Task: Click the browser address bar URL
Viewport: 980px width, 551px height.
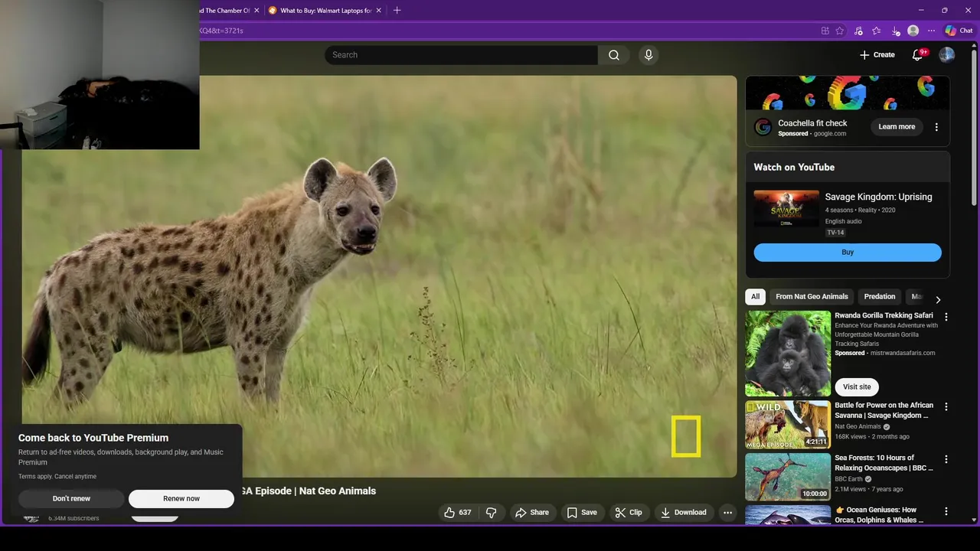Action: [x=222, y=31]
